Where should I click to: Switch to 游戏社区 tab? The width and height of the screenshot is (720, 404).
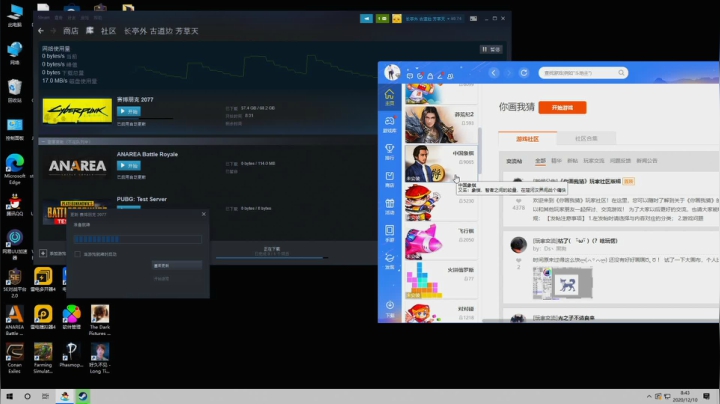[527, 139]
